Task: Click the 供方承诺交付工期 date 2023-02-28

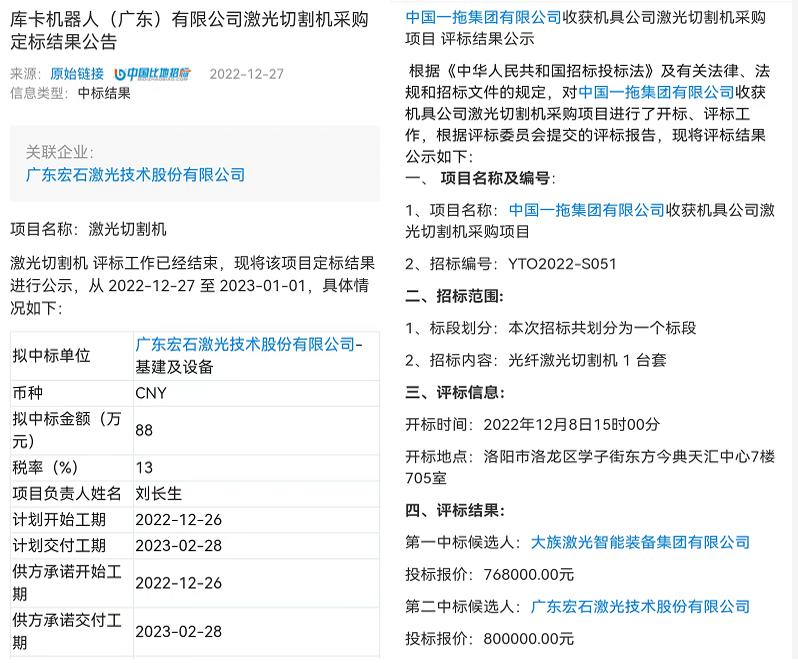Action: pyautogui.click(x=178, y=632)
